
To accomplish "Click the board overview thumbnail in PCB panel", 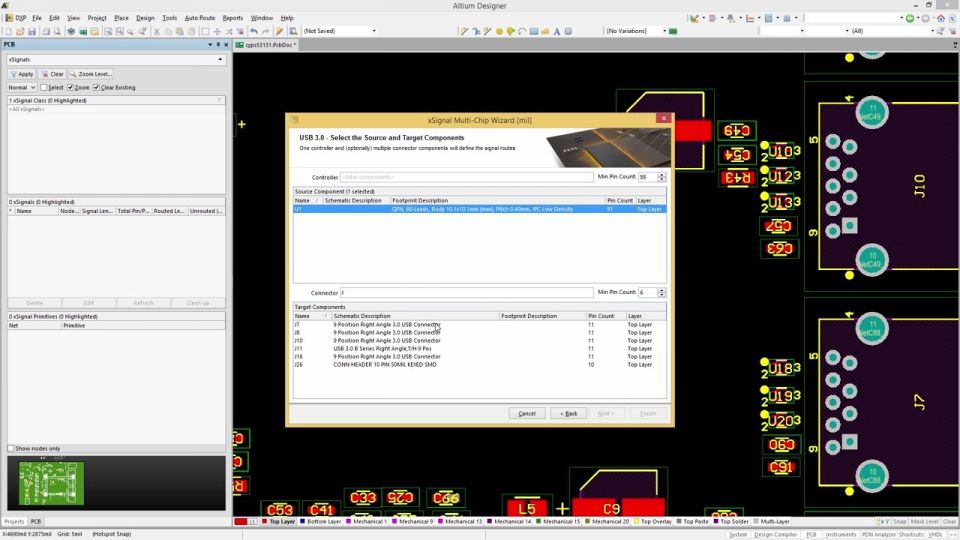I will point(51,483).
